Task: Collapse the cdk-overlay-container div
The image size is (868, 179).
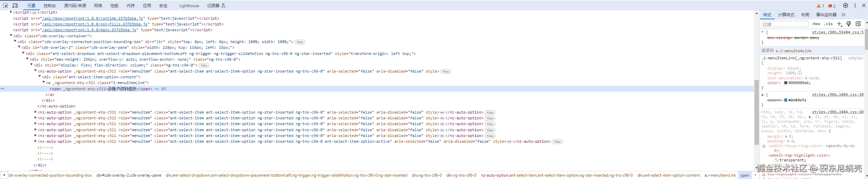Action: click(x=11, y=36)
